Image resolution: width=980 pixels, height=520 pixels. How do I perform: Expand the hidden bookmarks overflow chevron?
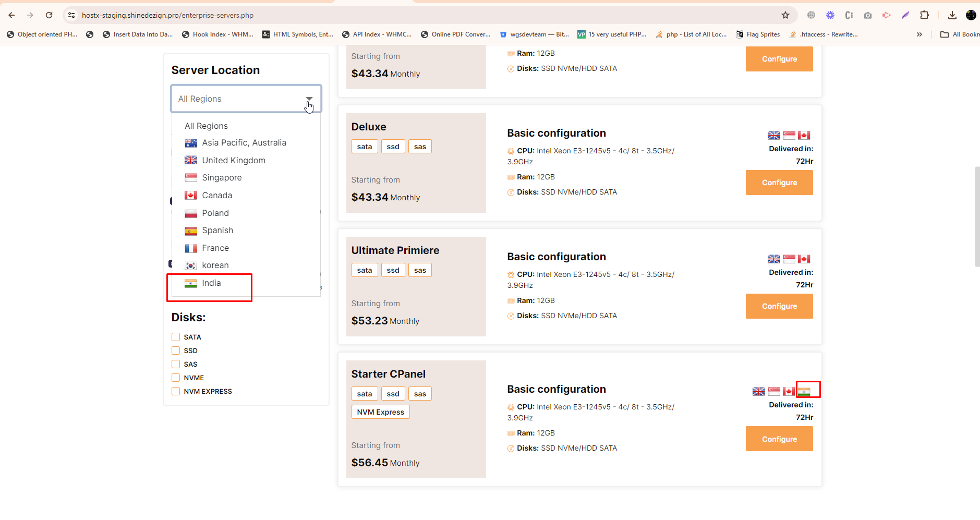tap(919, 34)
